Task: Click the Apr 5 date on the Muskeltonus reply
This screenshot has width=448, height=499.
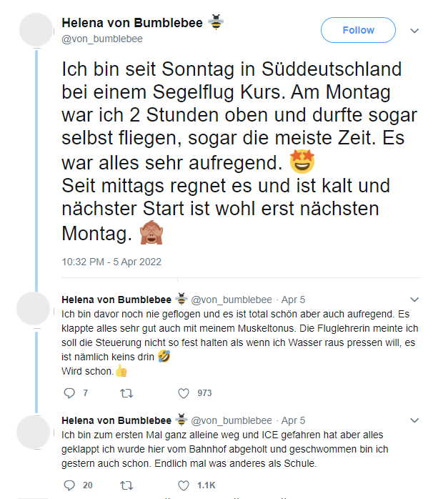Action: [x=293, y=299]
